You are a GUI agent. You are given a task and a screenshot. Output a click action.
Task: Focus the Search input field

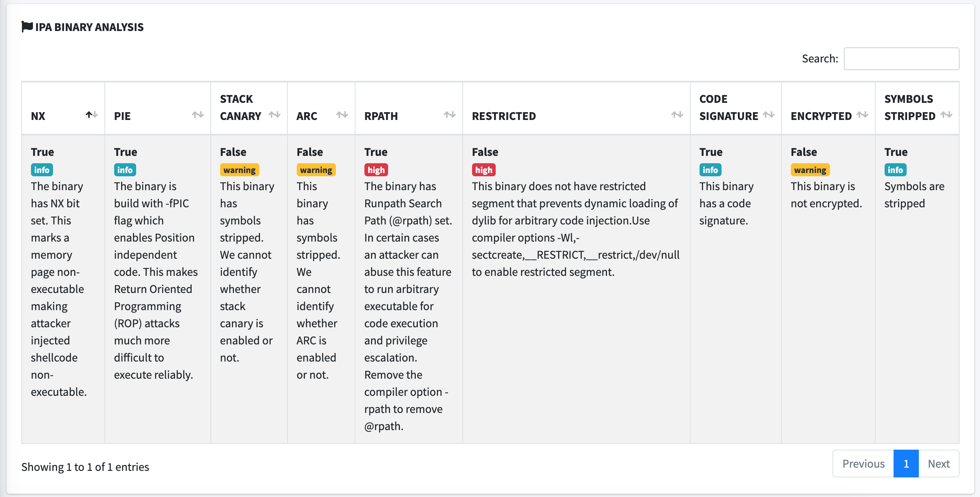(x=901, y=59)
